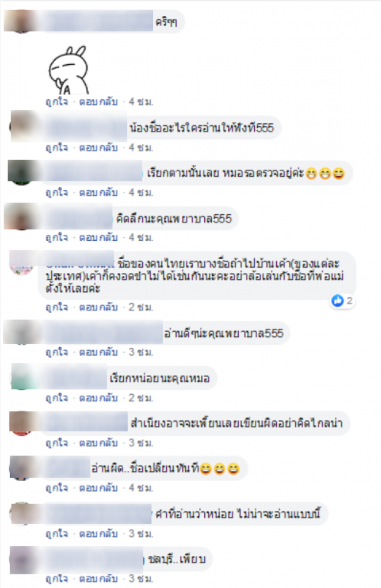The height and width of the screenshot is (588, 381).
Task: Like comment เรียกหน่อยนะคุณหมอ
Action: click(x=57, y=398)
